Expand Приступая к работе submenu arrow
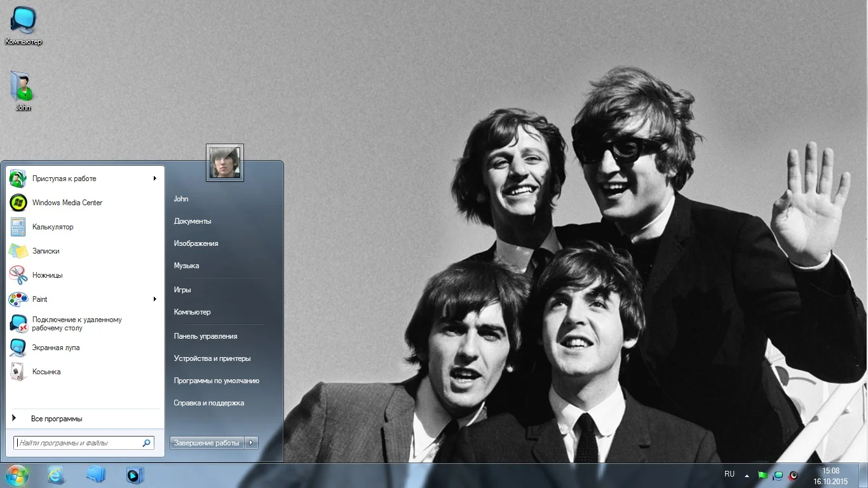Viewport: 868px width, 488px height. click(x=154, y=179)
